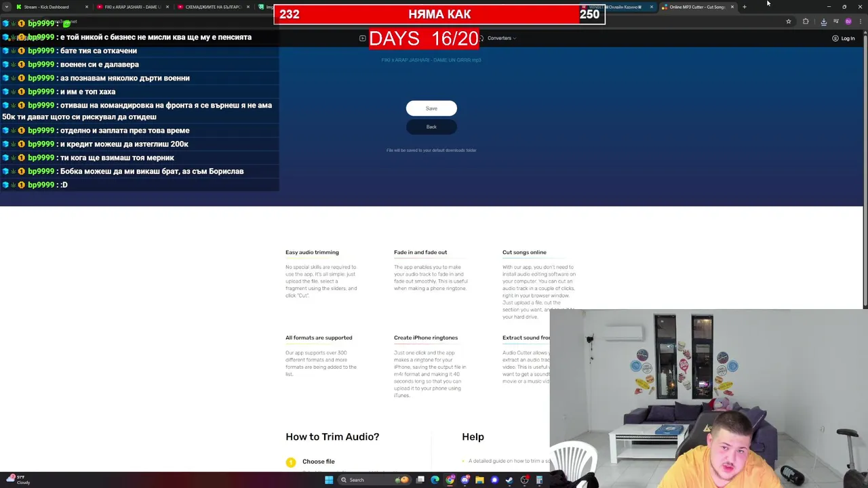
Task: Open the browser extensions puzzle icon
Action: click(x=806, y=22)
